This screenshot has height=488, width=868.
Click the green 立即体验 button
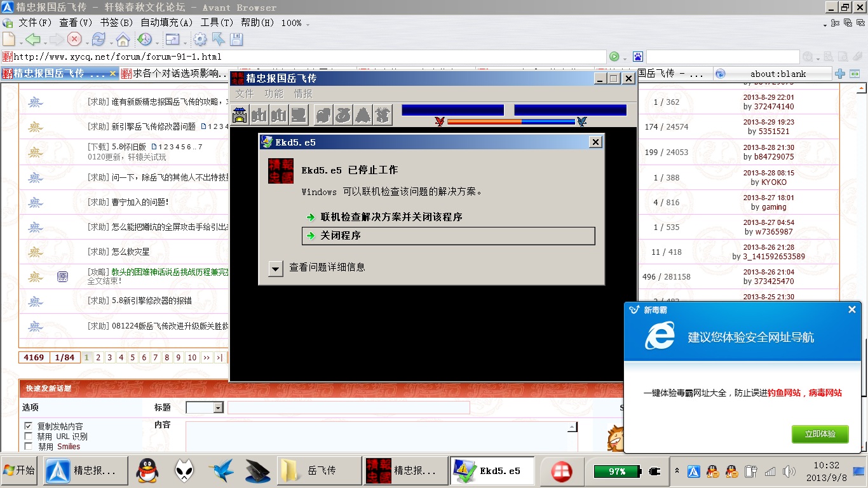click(x=820, y=434)
